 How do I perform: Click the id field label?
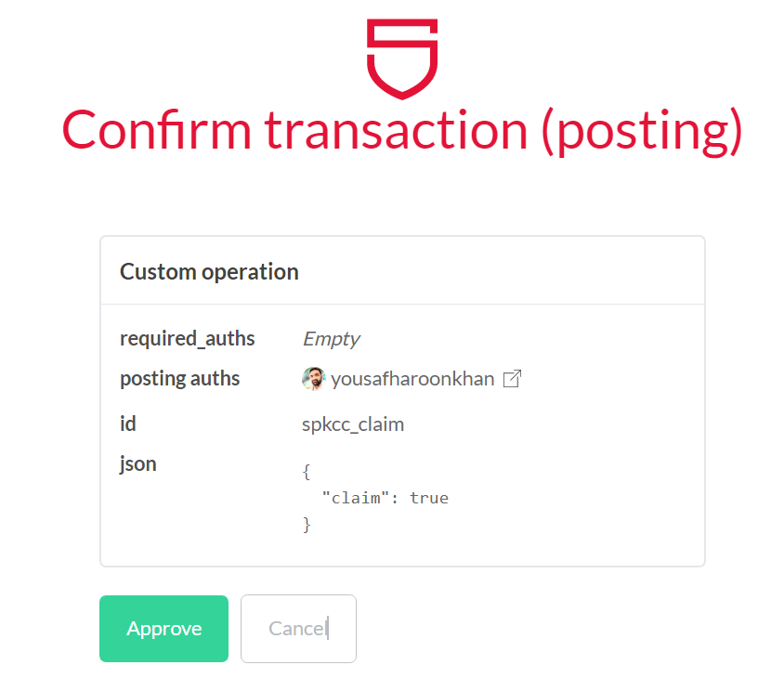point(128,424)
